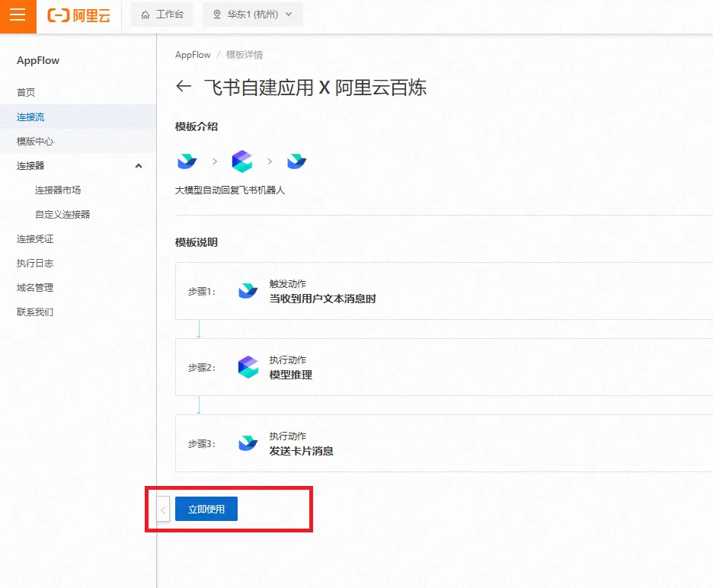The image size is (713, 588).
Task: Collapse the sidebar with the arrow handle
Action: [x=163, y=510]
